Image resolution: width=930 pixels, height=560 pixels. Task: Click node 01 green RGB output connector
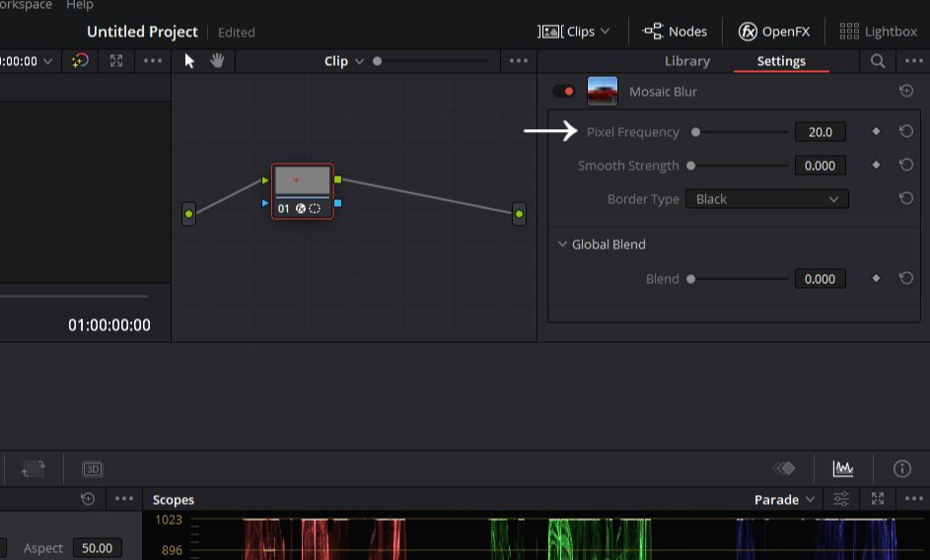pos(337,179)
